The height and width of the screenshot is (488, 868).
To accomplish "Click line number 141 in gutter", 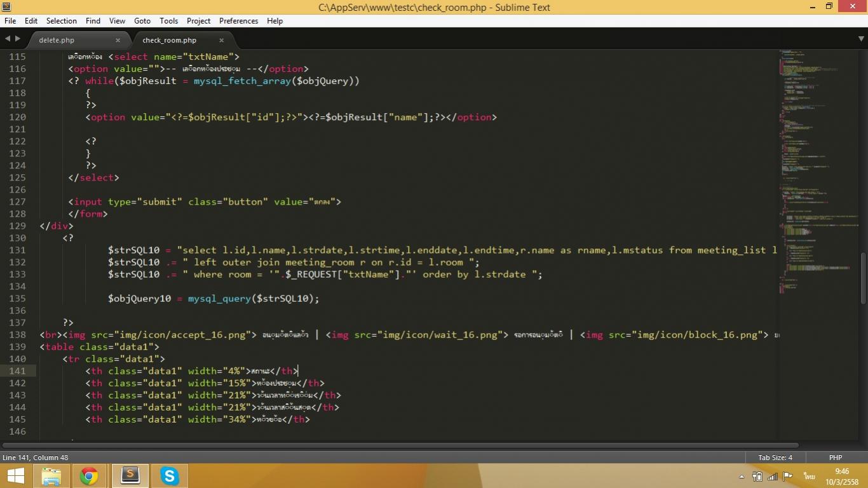I will 17,370.
